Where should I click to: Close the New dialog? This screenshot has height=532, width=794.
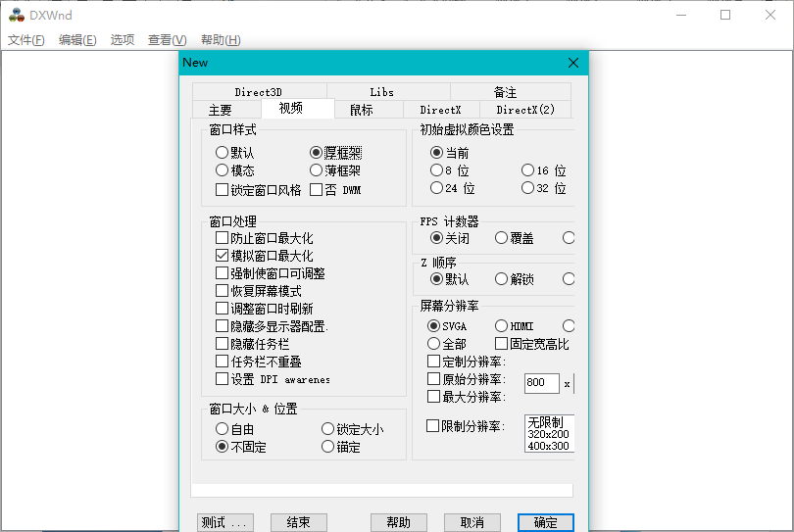click(573, 63)
